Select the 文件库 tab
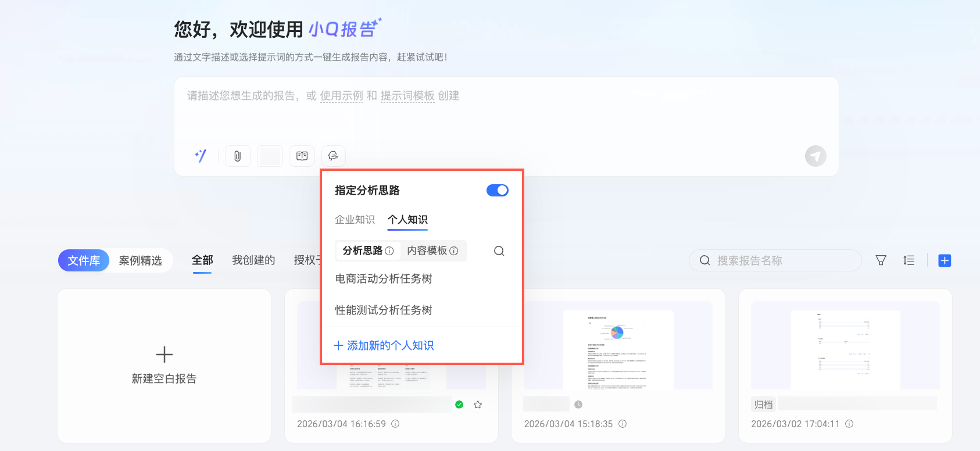The height and width of the screenshot is (451, 980). (84, 260)
